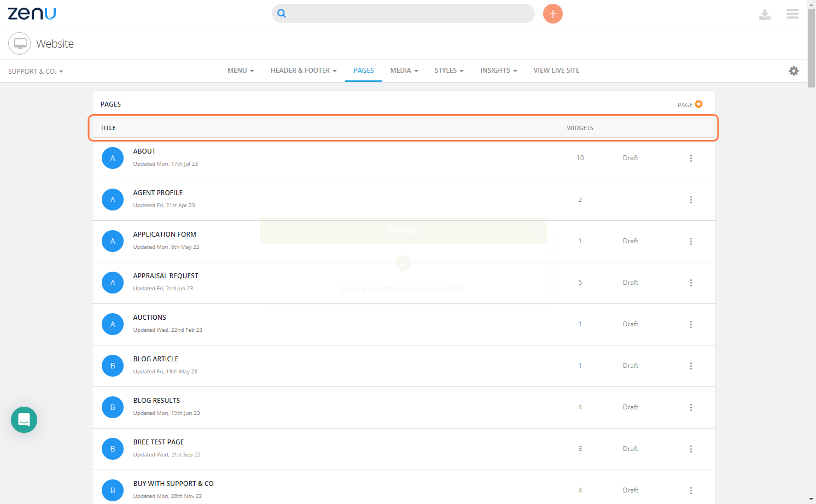Open options menu for Agent Profile page

(x=691, y=200)
